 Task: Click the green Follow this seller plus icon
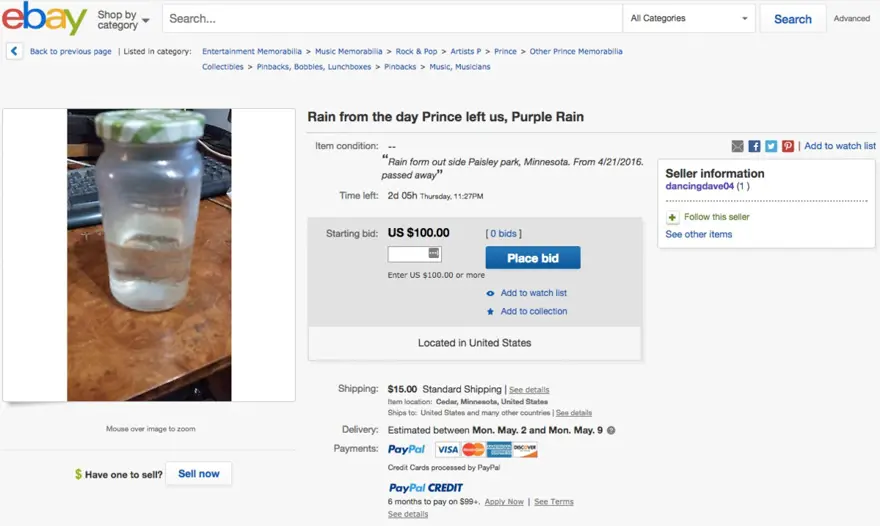click(672, 217)
